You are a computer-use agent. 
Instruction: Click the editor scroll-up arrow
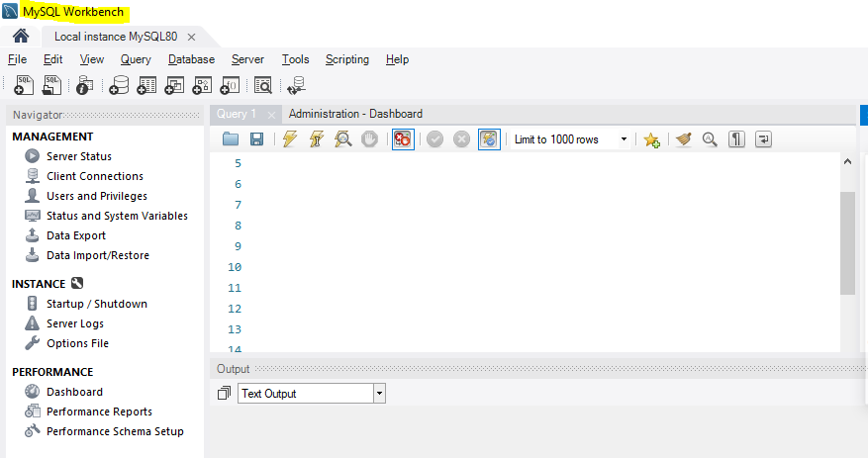847,161
